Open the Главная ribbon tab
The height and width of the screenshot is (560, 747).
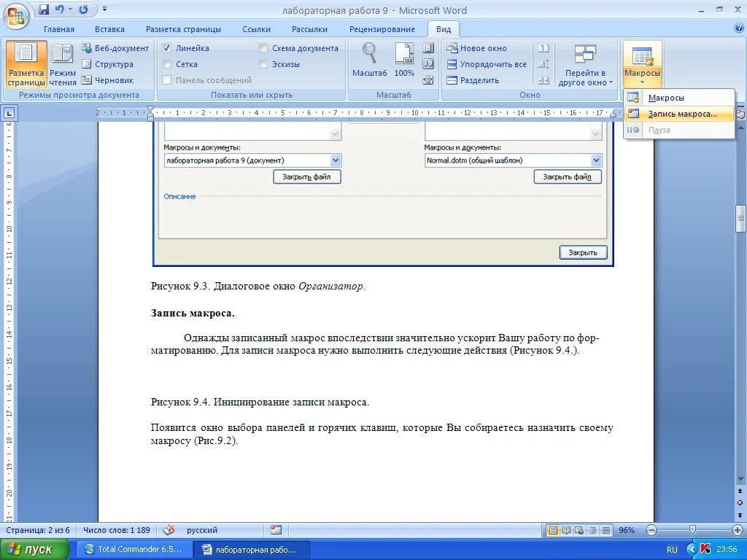[x=59, y=29]
